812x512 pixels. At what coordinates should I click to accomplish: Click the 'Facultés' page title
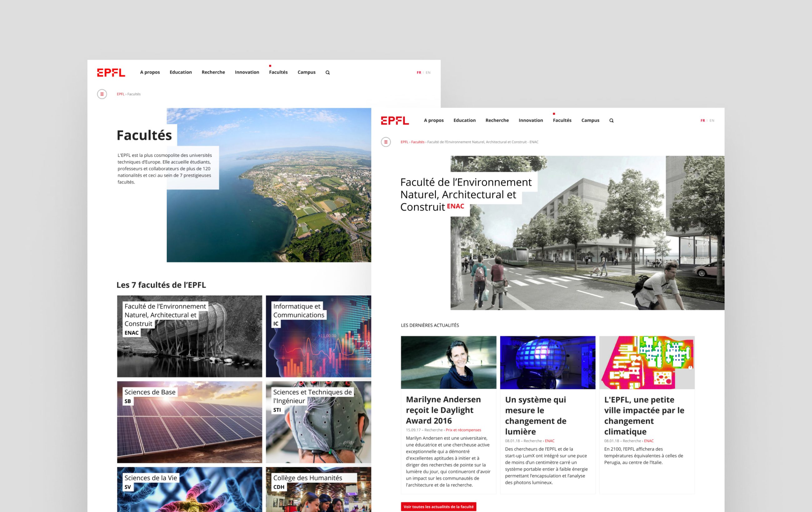coord(144,135)
